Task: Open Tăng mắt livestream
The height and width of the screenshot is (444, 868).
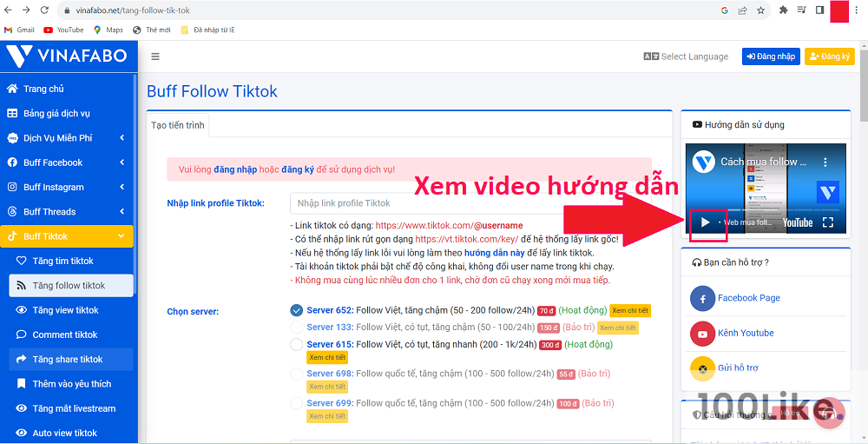Action: [71, 408]
